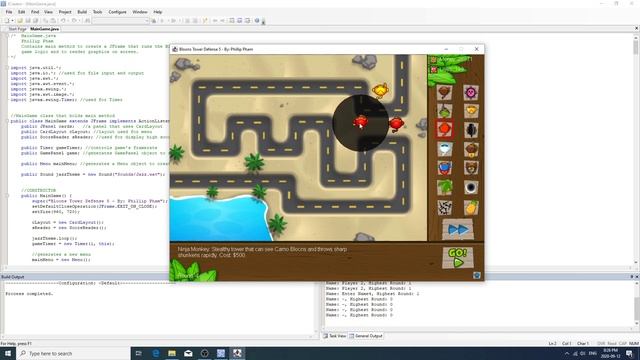The width and height of the screenshot is (640, 360).
Task: Open the Mail app from the taskbar
Action: pyautogui.click(x=188, y=353)
